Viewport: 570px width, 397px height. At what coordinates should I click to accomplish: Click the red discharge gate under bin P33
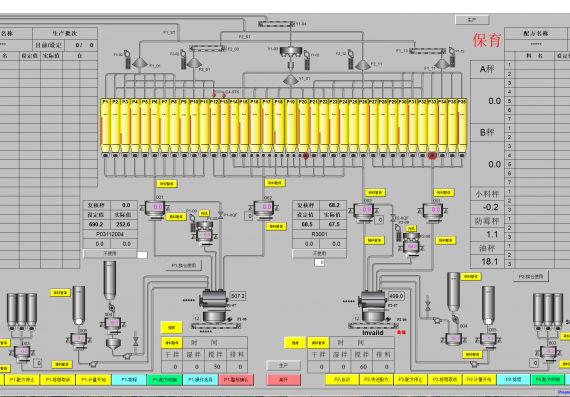432,156
